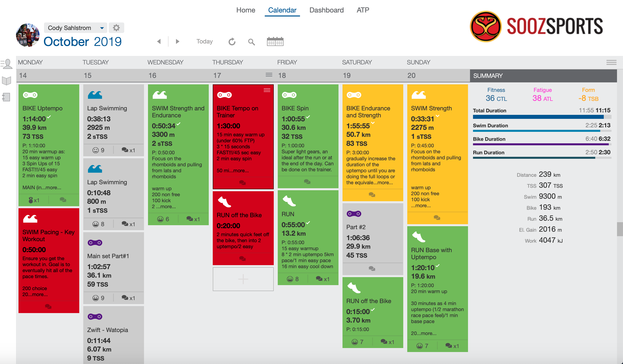Open the athlete library sidebar icon
Image resolution: width=623 pixels, height=364 pixels.
(7, 64)
